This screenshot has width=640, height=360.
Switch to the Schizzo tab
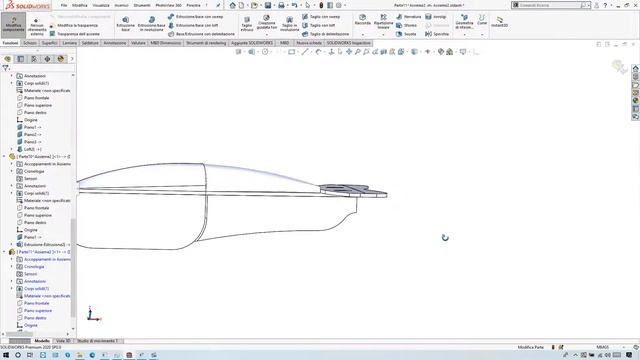tap(29, 43)
